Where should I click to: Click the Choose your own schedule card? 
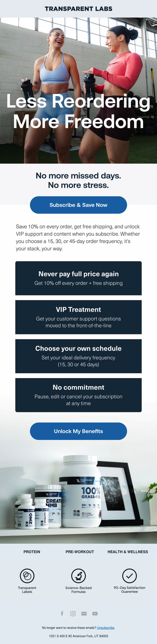78,356
